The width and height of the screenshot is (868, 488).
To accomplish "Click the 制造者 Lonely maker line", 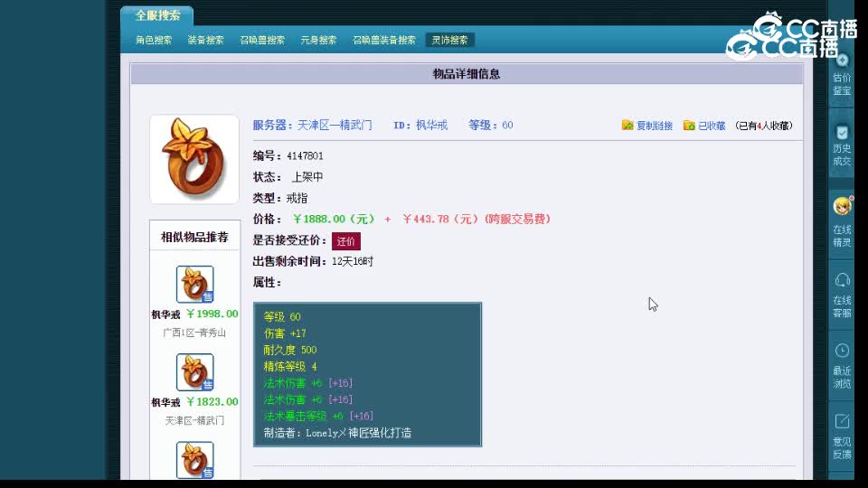I will click(x=337, y=433).
